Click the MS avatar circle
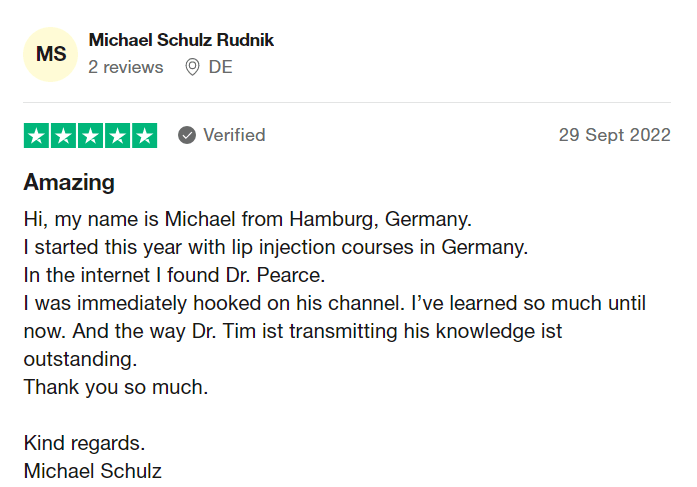This screenshot has width=697, height=487. pos(50,54)
